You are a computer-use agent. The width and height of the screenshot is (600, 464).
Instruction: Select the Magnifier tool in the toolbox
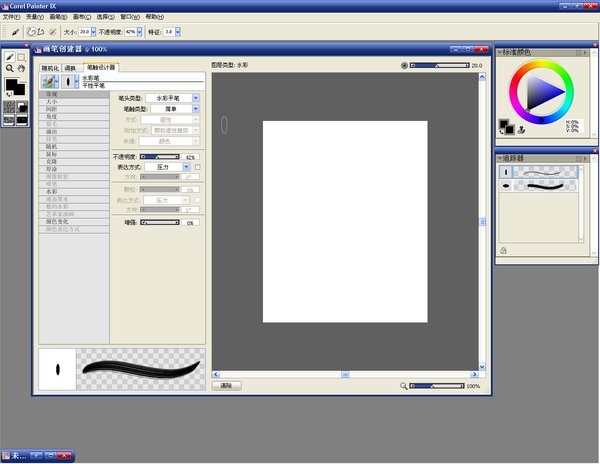10,68
